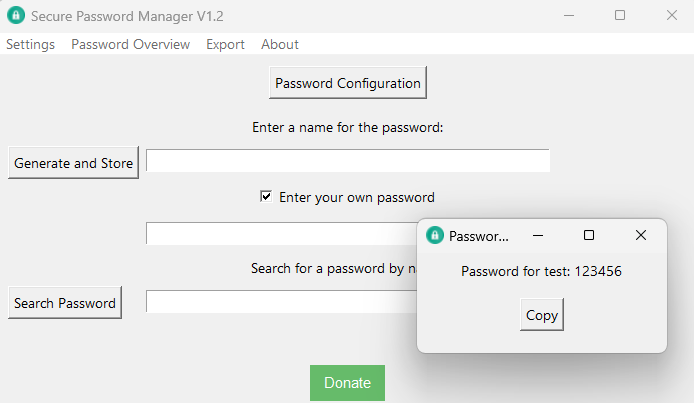This screenshot has height=403, width=694.
Task: Minimize the Secure Password Manager window
Action: [x=569, y=16]
